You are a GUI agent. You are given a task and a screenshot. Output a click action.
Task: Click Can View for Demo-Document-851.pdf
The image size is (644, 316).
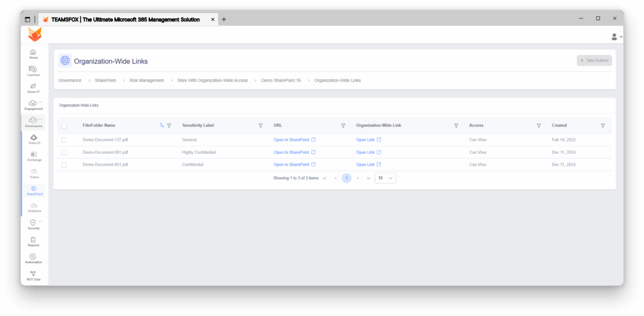(478, 165)
